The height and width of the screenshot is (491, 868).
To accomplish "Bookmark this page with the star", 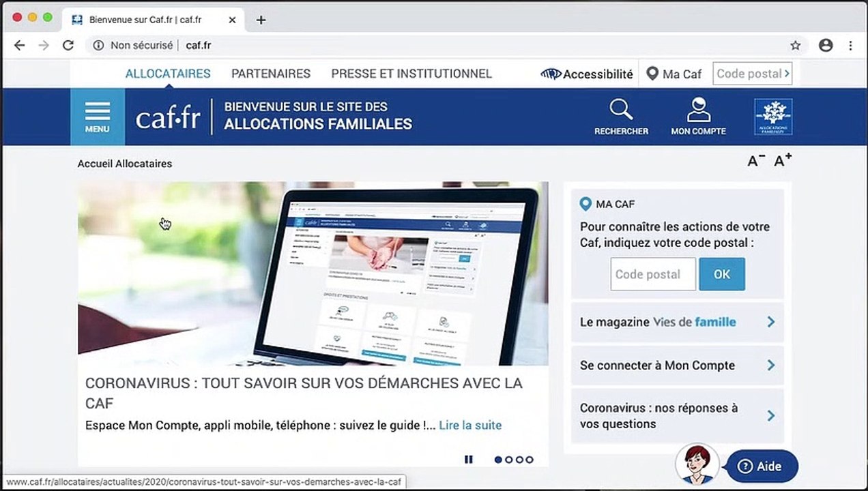I will coord(795,45).
